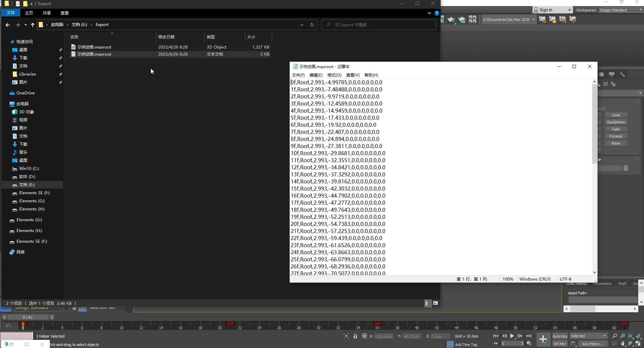Viewport: 644px width, 348px height.
Task: Switch to Explorer 主页 ribbon tab
Action: click(x=29, y=13)
